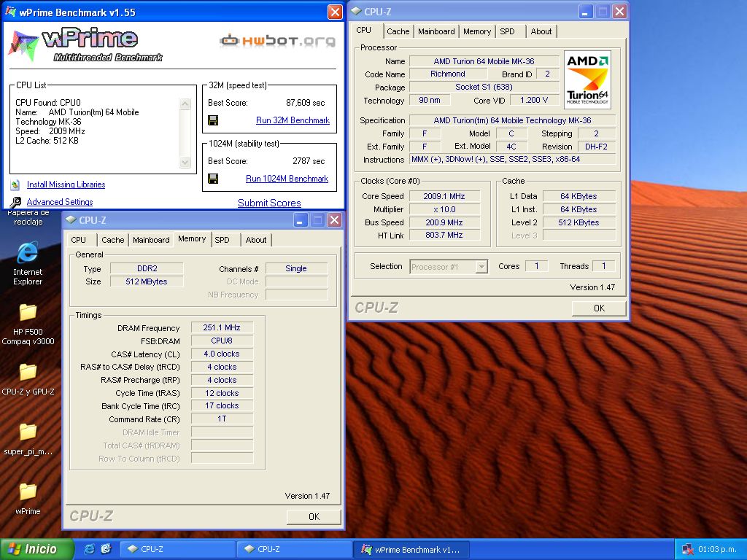This screenshot has width=747, height=560.
Task: Click the 87,609 sec best score text
Action: 306,103
